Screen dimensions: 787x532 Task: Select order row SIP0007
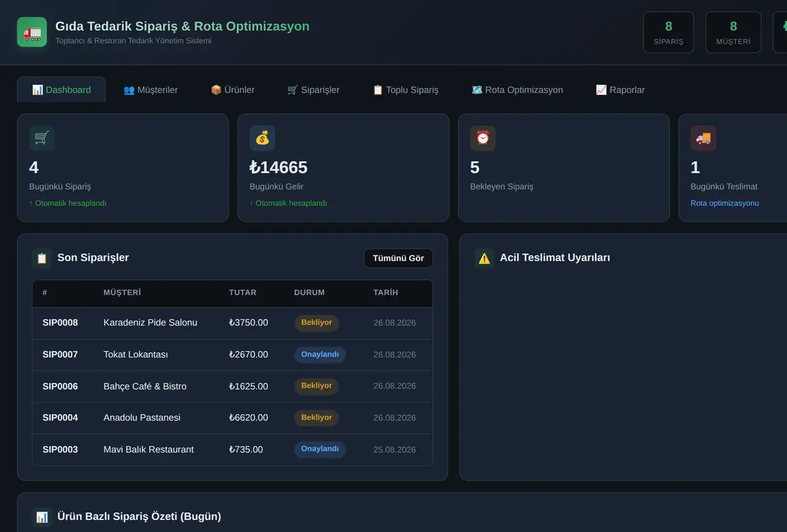point(232,355)
